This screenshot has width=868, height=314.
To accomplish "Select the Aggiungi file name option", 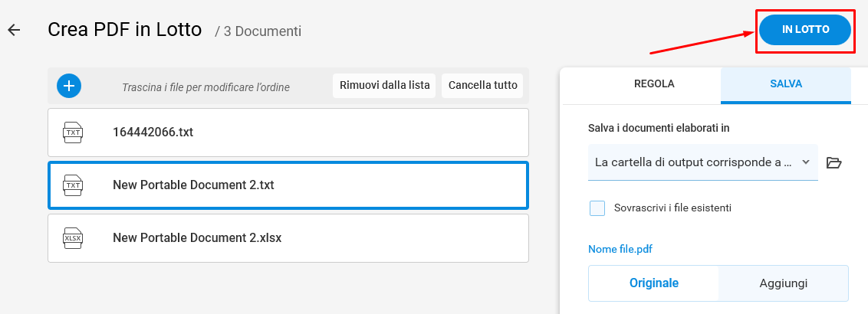I will tap(784, 283).
